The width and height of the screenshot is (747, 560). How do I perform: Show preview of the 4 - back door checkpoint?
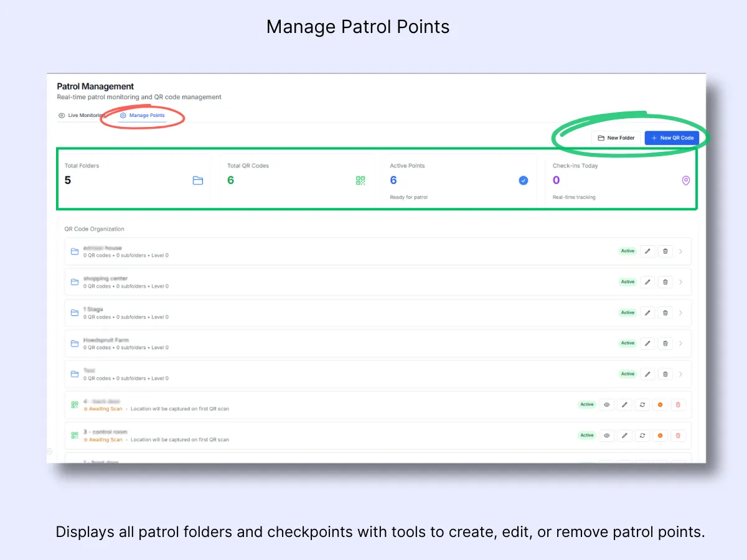click(x=606, y=404)
